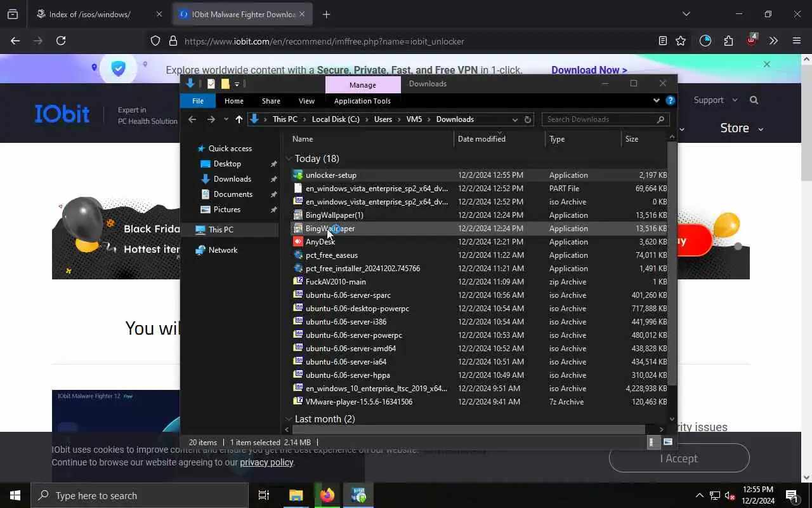Switch to the View ribbon tab
The image size is (812, 508).
click(306, 100)
